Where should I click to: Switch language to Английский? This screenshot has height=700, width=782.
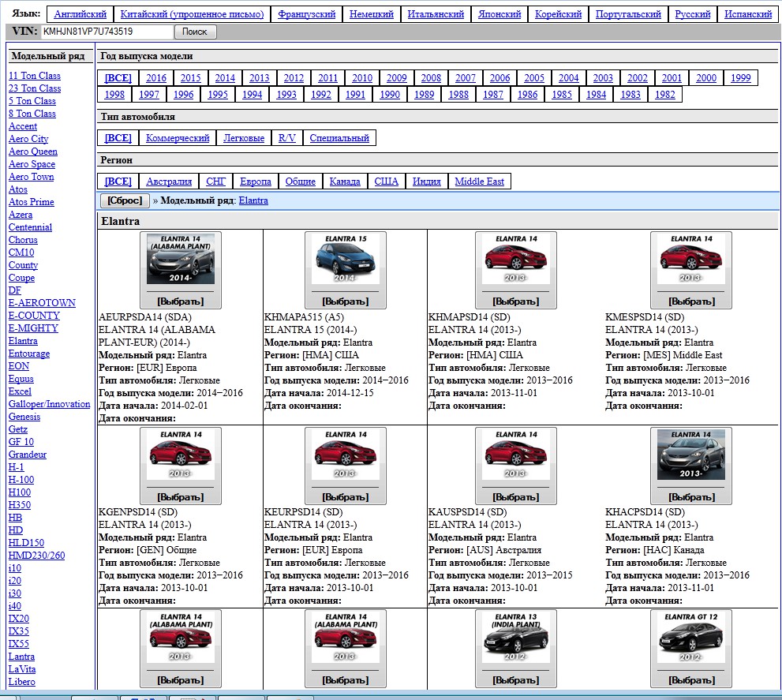pyautogui.click(x=80, y=14)
